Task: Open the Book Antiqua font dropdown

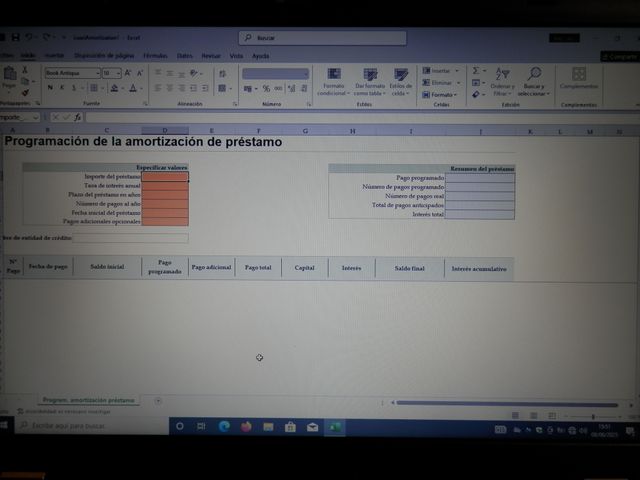Action: tap(95, 73)
